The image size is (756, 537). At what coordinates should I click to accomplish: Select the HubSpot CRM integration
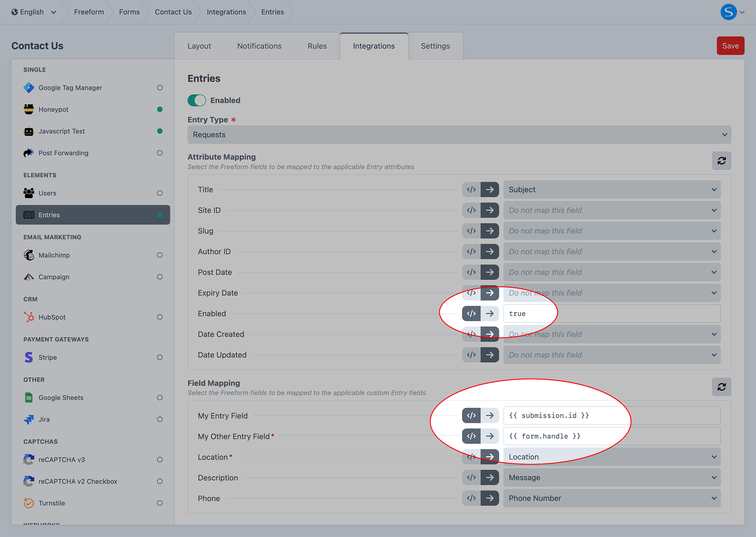coord(52,317)
